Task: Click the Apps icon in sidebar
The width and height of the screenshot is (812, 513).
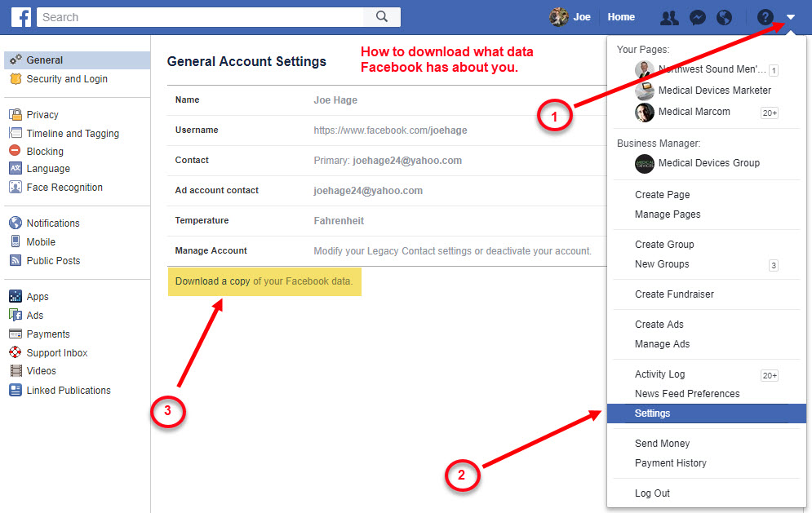Action: 16,296
